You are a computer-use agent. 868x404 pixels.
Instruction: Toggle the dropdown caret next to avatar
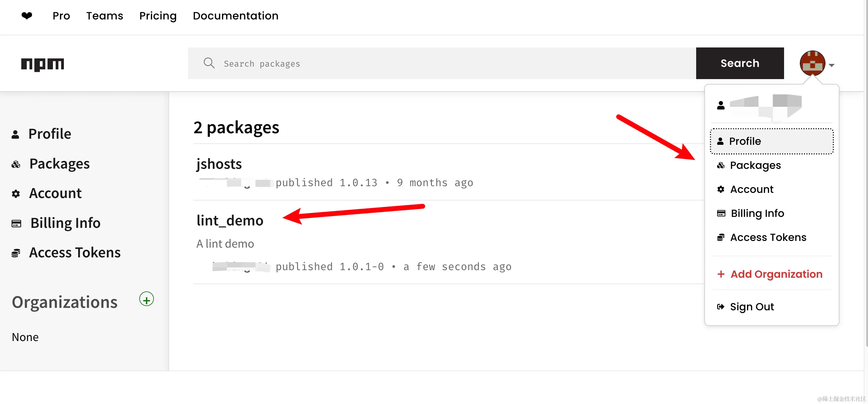tap(832, 65)
